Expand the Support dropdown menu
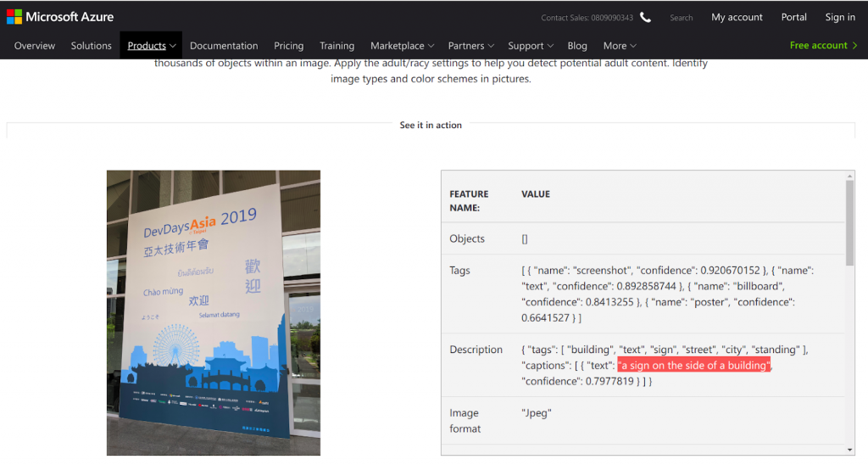 click(531, 46)
